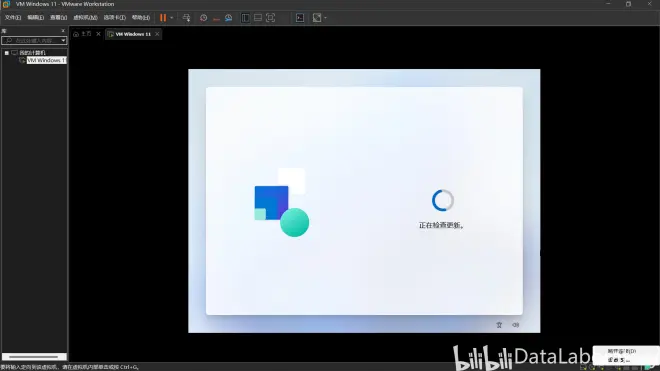
Task: Expand the stretch guest dropdown arrow
Action: [325, 18]
